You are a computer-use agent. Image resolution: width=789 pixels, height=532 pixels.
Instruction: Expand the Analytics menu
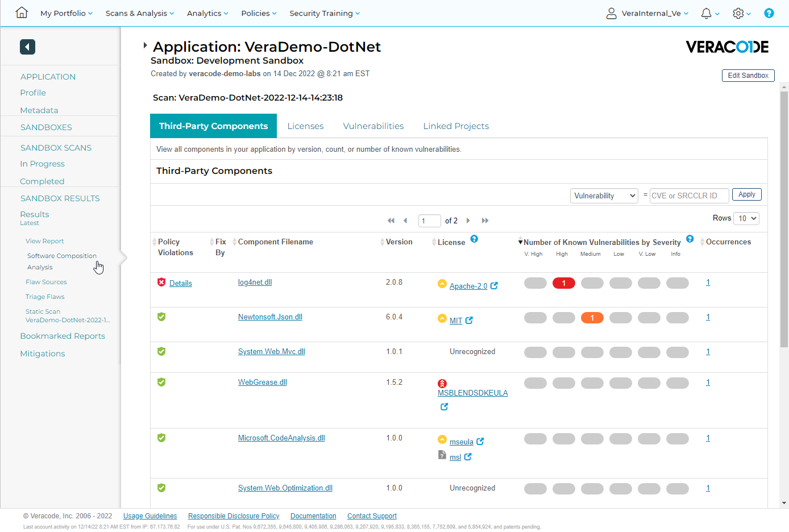point(207,13)
